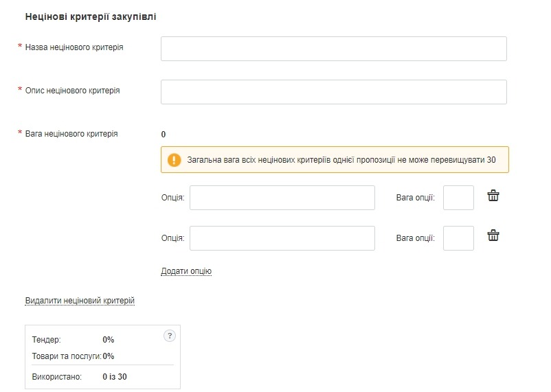Screen dimensions: 551x392
Task: Focus the Опис нецінового критерія input field
Action: coord(333,92)
